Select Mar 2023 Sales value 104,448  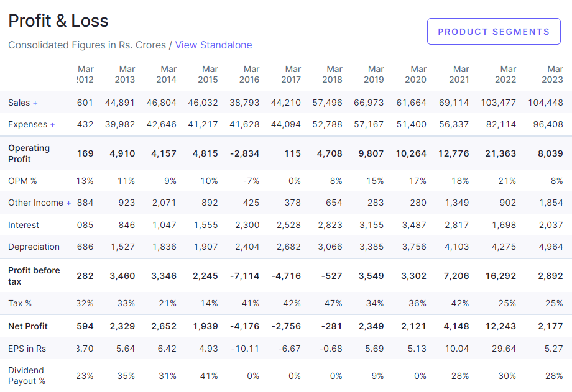click(545, 103)
